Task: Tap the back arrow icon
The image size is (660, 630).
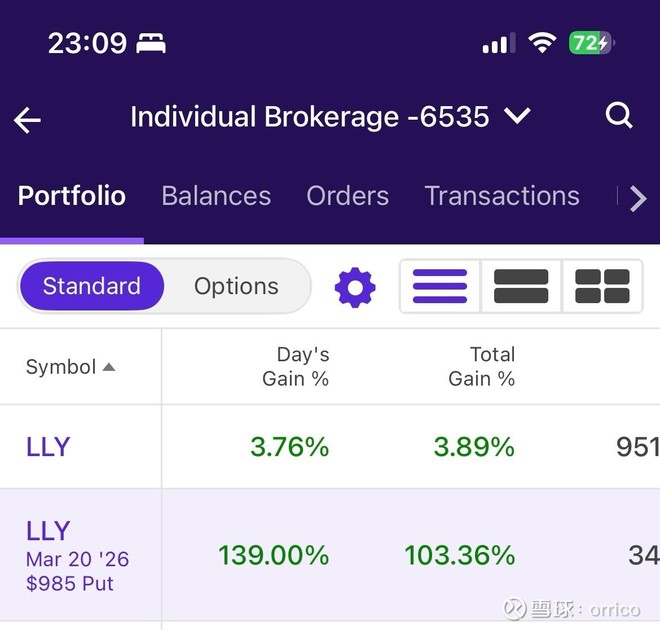Action: coord(27,121)
